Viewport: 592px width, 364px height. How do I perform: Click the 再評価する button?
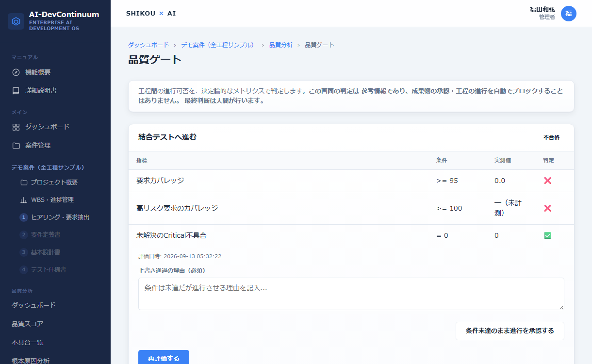[x=164, y=358]
